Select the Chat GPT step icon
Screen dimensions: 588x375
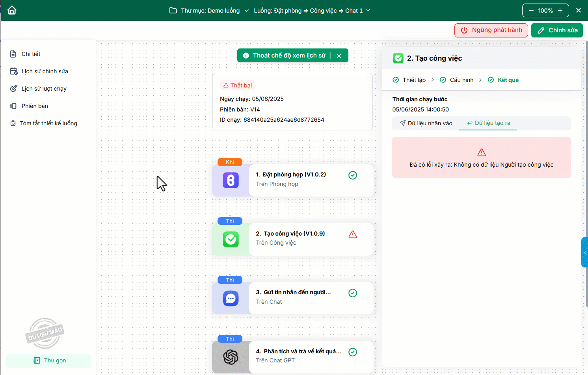click(231, 357)
